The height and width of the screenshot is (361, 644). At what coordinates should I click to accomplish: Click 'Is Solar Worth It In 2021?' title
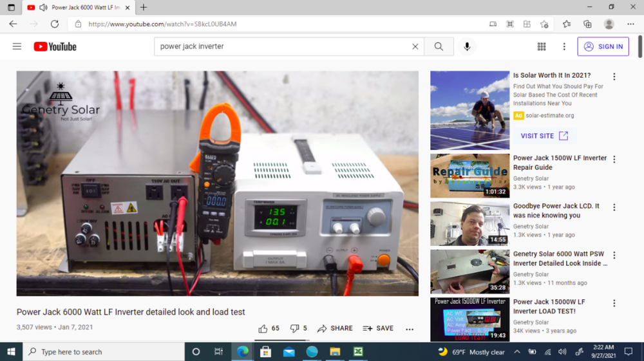[552, 75]
